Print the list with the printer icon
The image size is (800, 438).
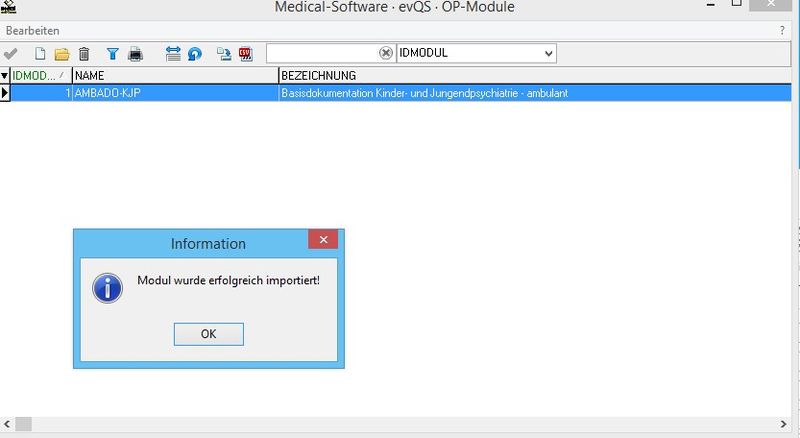point(135,54)
